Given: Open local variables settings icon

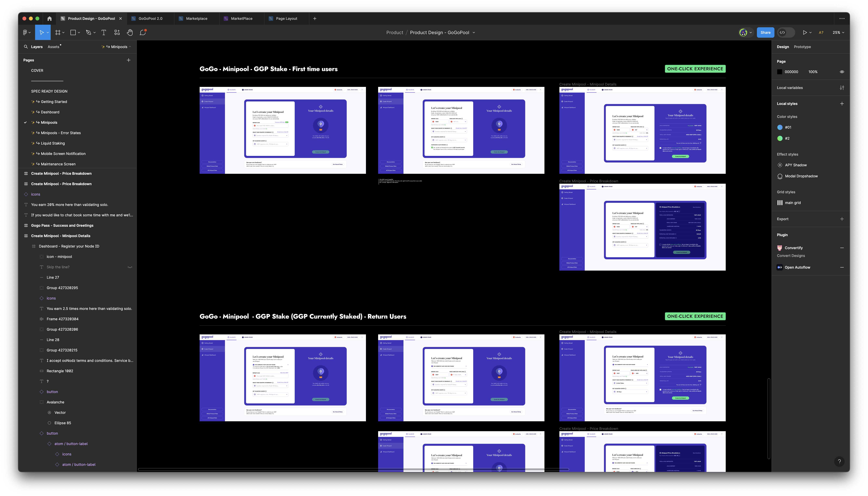Looking at the screenshot, I should [842, 88].
